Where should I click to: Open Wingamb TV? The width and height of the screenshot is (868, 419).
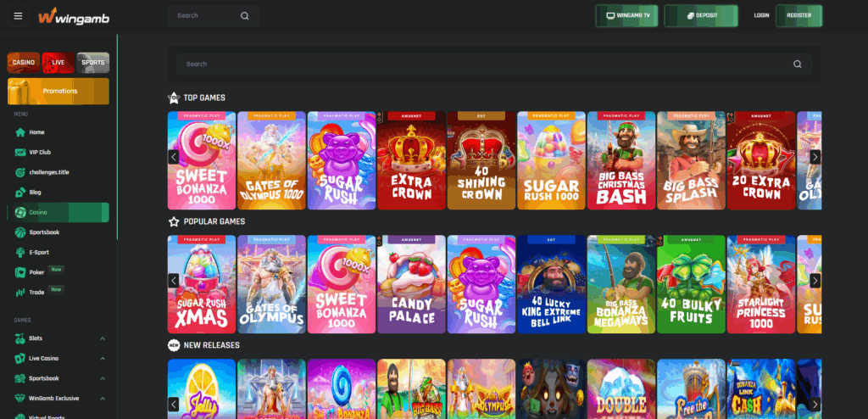pos(626,15)
